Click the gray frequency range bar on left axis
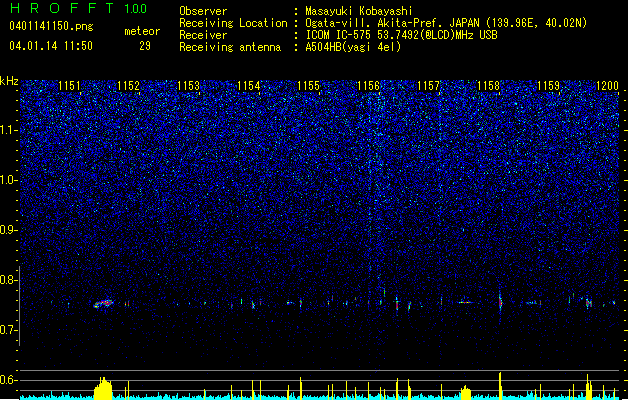629x400 pixels. point(20,305)
